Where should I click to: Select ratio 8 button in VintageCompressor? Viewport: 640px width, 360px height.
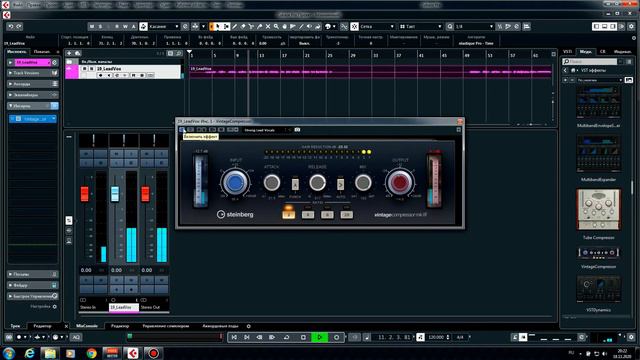tap(327, 214)
